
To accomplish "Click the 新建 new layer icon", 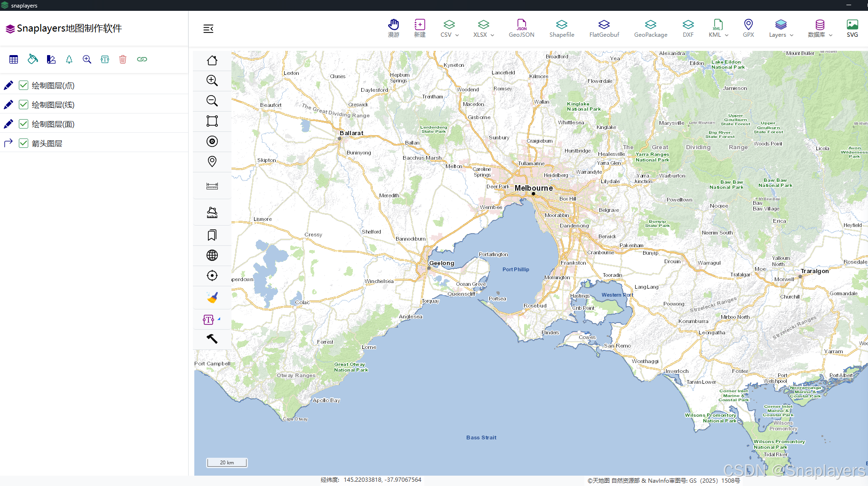I will pyautogui.click(x=420, y=28).
